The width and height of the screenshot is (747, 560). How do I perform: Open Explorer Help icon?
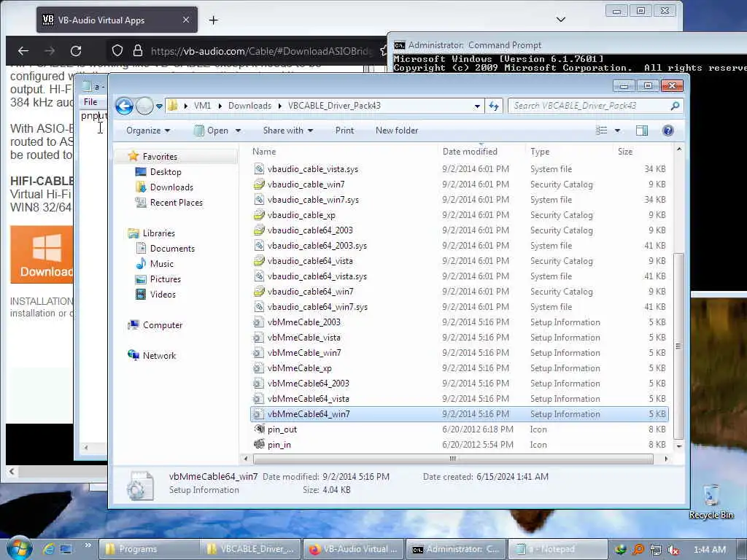tap(668, 131)
